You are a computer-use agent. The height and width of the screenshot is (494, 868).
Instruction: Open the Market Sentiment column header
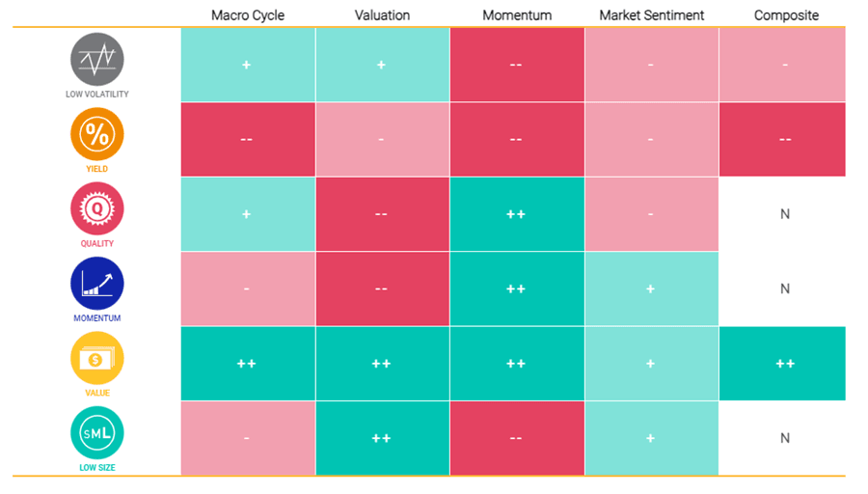651,15
